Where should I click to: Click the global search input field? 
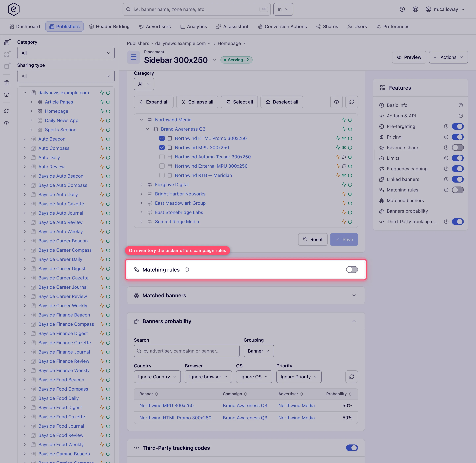pos(196,9)
